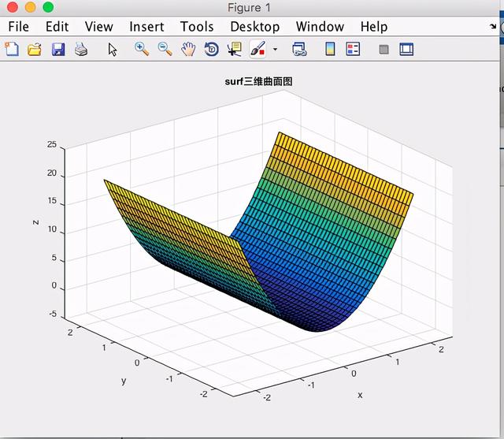Screen dimensions: 504x439
Task: Print the figure
Action: coord(81,50)
